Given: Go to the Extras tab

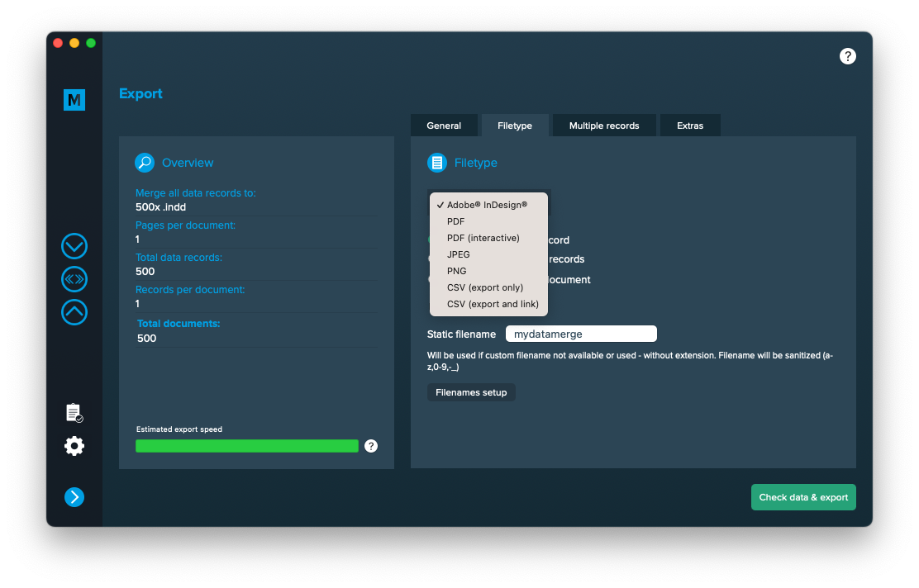Looking at the screenshot, I should (690, 126).
